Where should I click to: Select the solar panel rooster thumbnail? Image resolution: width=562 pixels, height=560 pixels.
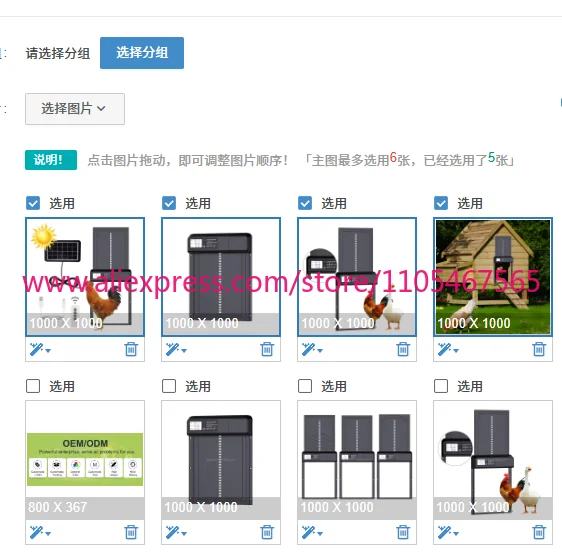tap(85, 277)
